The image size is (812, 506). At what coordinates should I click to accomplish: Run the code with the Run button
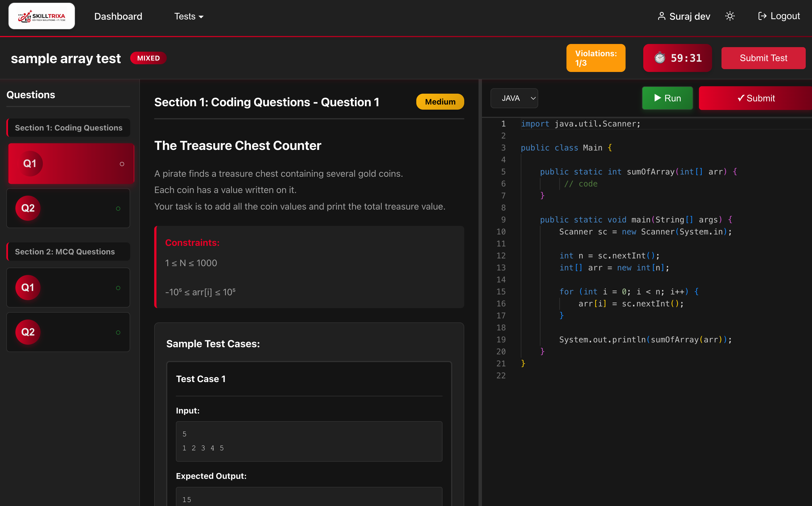(667, 98)
